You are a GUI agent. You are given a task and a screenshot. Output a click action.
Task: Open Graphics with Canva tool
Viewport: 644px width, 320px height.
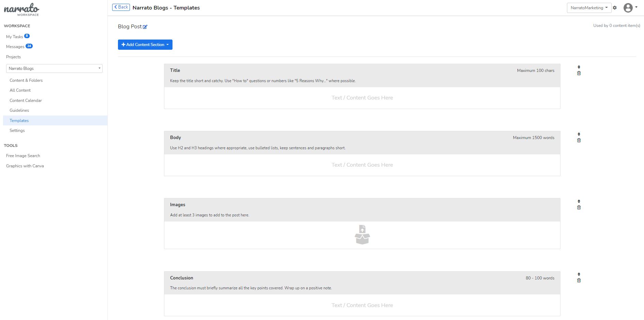[25, 166]
